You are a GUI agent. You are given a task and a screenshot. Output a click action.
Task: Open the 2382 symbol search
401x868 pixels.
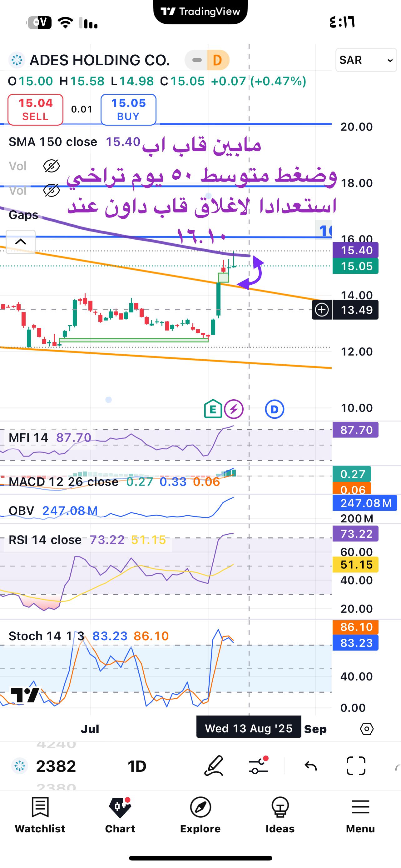(56, 766)
